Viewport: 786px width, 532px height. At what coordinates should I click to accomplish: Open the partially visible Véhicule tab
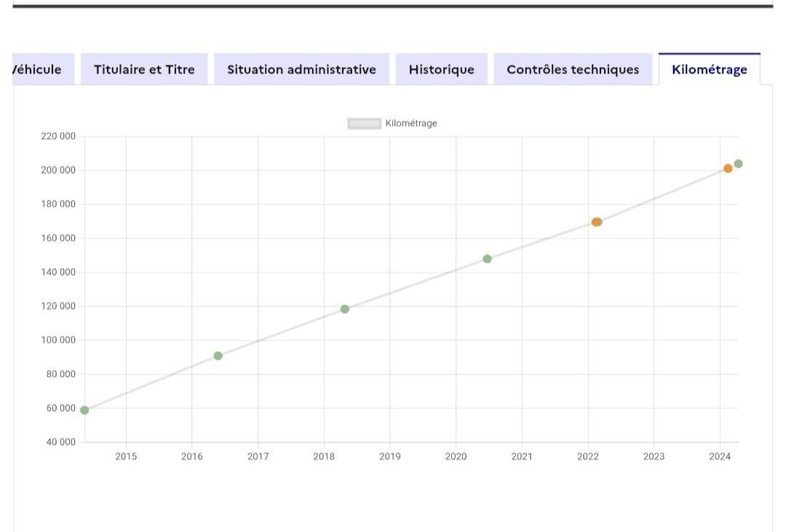(43, 69)
